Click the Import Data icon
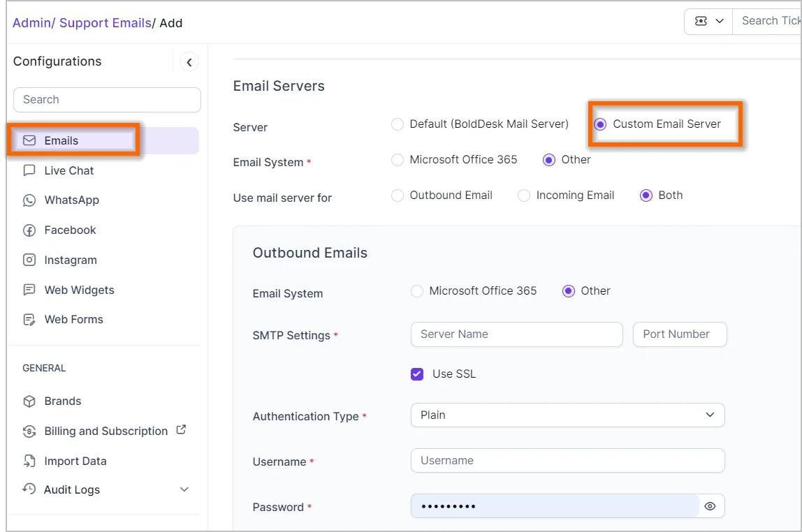This screenshot has height=532, width=802. (29, 461)
